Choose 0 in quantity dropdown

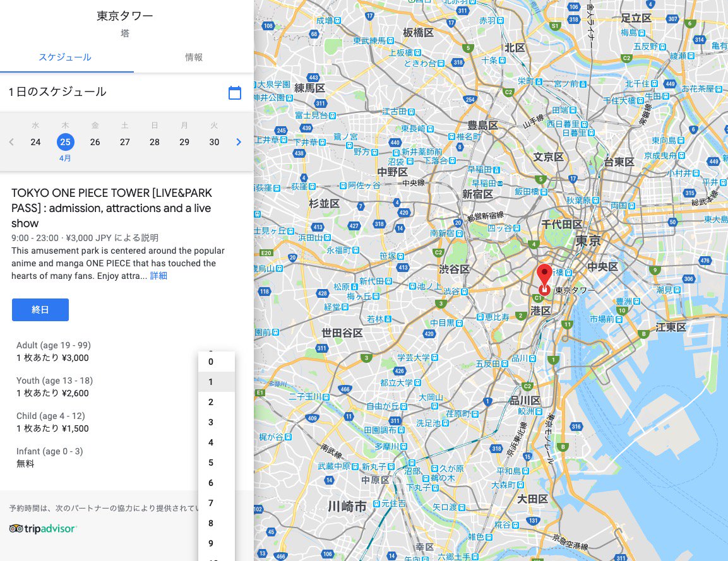[x=217, y=362]
